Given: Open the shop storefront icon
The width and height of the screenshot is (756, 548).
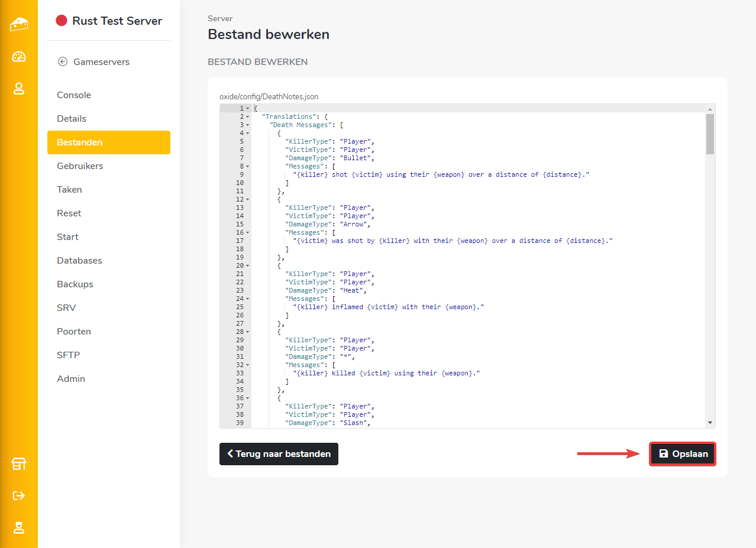Looking at the screenshot, I should 19,464.
